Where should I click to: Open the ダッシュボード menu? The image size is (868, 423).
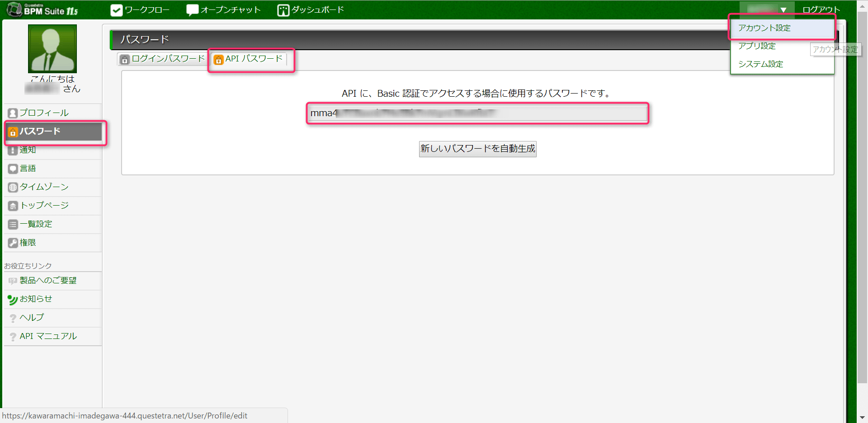click(311, 10)
